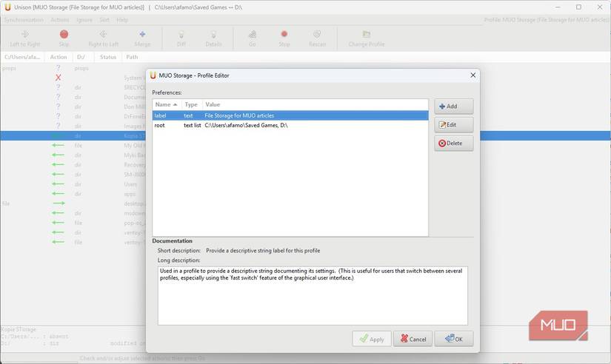
Task: Click Right to Left toolbar icon in Unison window
Action: [103, 34]
